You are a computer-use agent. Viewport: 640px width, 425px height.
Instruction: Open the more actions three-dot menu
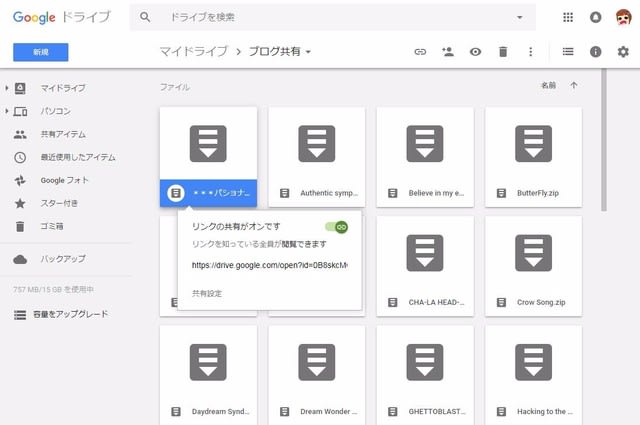coord(530,52)
